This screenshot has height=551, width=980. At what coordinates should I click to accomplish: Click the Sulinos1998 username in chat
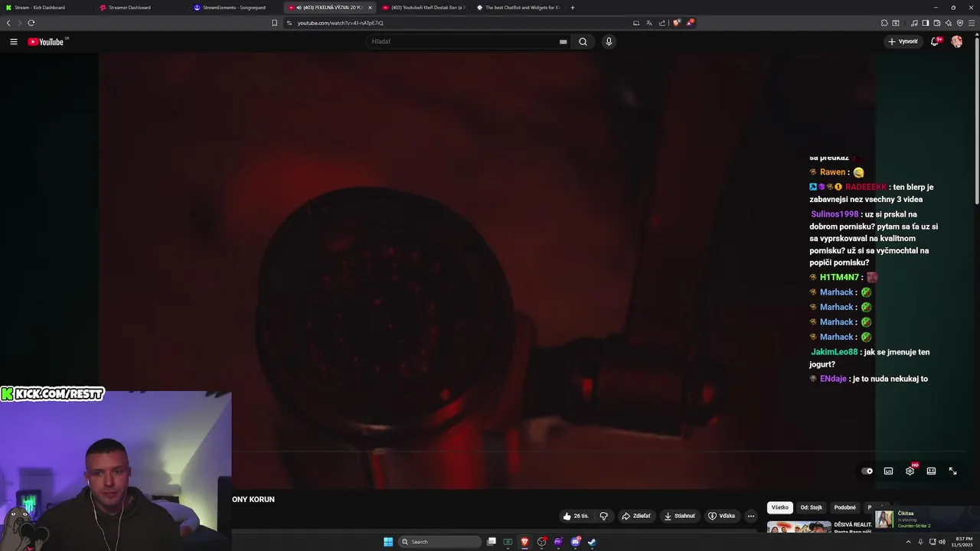pyautogui.click(x=835, y=214)
